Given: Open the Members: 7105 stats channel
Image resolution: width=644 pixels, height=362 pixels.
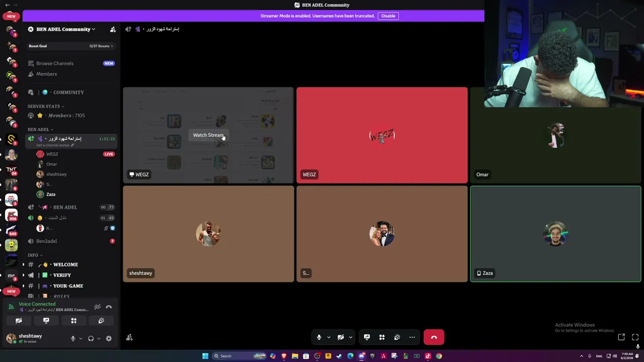Looking at the screenshot, I should click(x=71, y=116).
